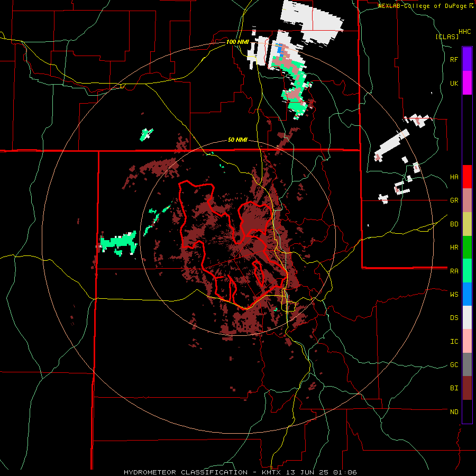476x476 pixels.
Task: Click the RA light green legend swatch
Action: pyautogui.click(x=467, y=271)
